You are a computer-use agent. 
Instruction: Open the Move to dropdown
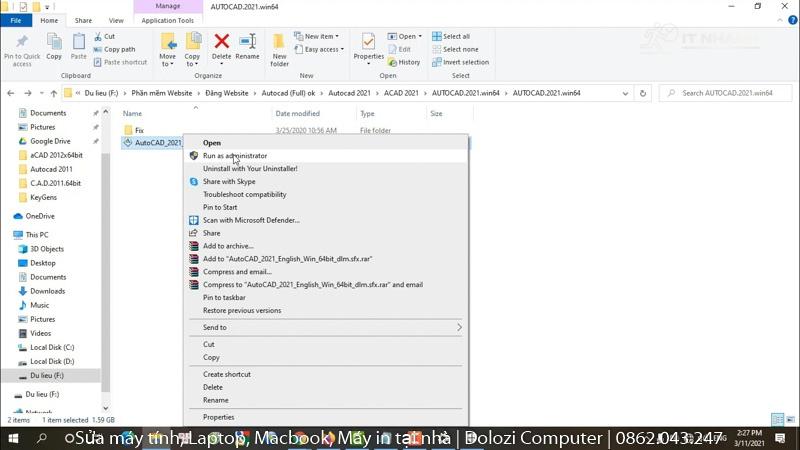click(167, 50)
